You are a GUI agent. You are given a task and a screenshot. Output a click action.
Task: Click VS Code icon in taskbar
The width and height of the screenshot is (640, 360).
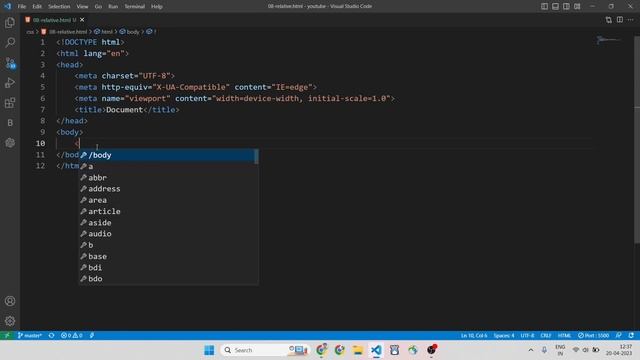click(x=376, y=350)
